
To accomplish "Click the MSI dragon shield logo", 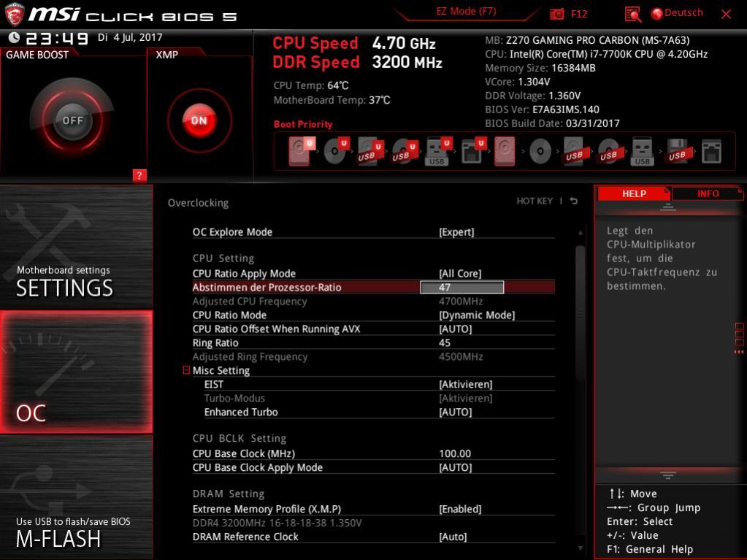I will (14, 15).
